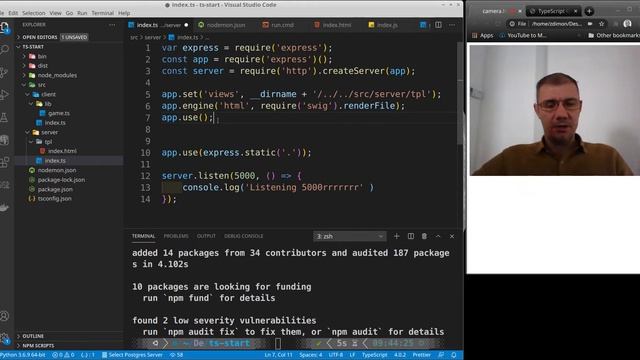
Task: Open the Source Control view
Action: point(4,72)
